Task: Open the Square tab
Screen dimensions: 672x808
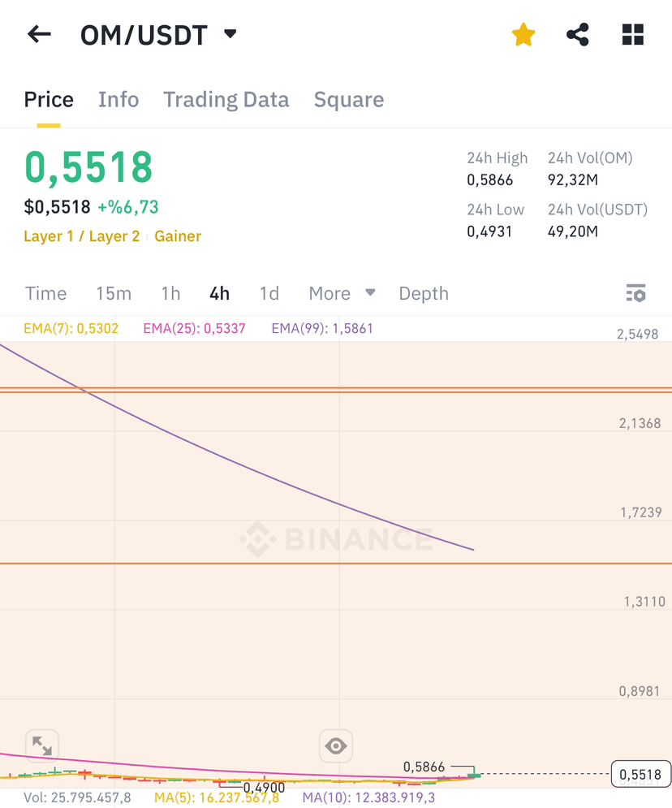Action: coord(349,99)
